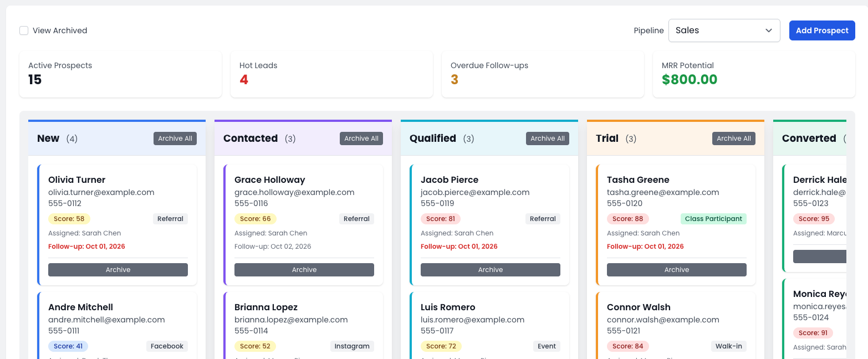Archive the Olivia Turner prospect card
The height and width of the screenshot is (359, 868).
tap(118, 270)
